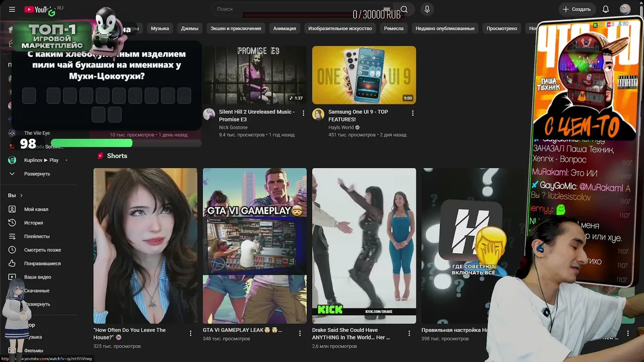Open Ваши видео in the sidebar
This screenshot has height=362, width=644.
(38, 277)
